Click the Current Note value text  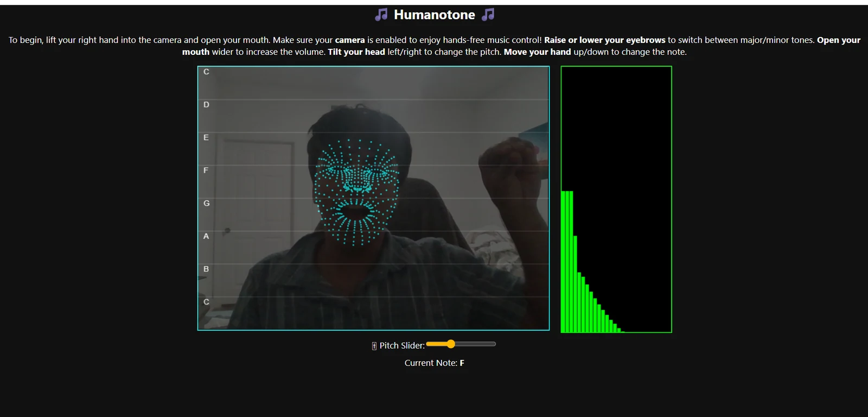[x=462, y=363]
